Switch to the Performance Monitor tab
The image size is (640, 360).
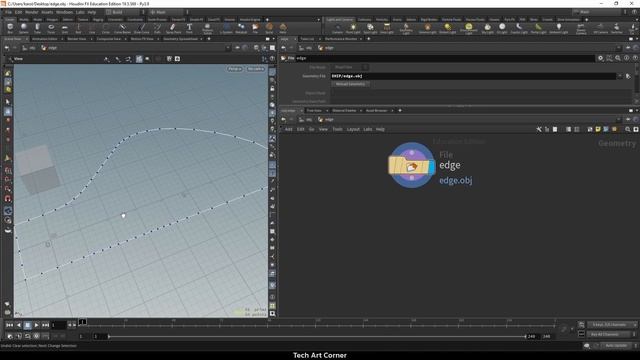coord(341,39)
